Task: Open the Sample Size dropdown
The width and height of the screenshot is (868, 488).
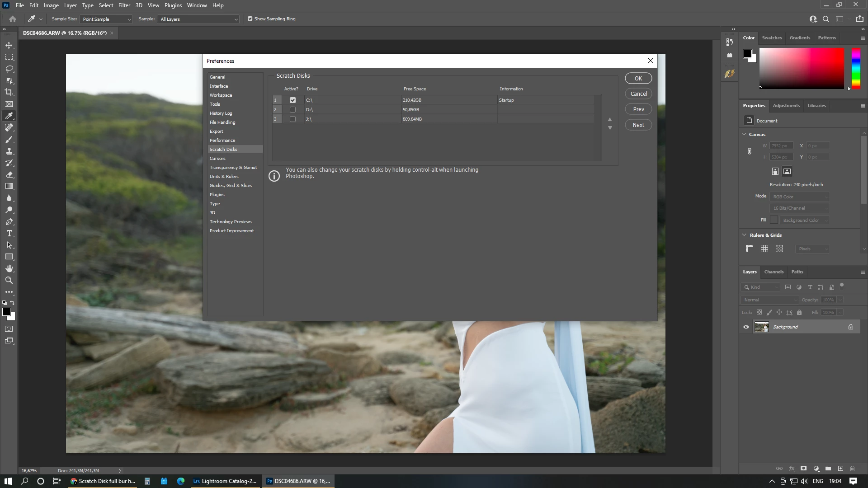Action: pos(106,19)
